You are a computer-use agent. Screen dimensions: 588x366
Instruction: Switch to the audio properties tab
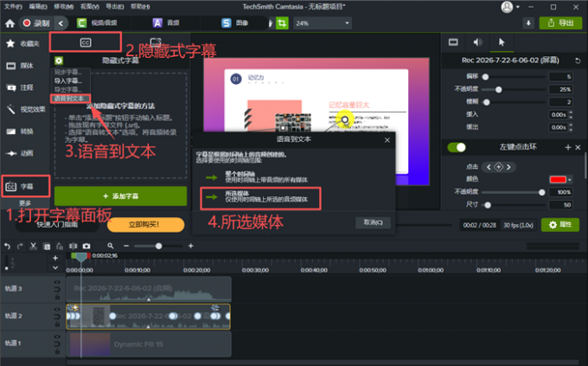pos(477,42)
